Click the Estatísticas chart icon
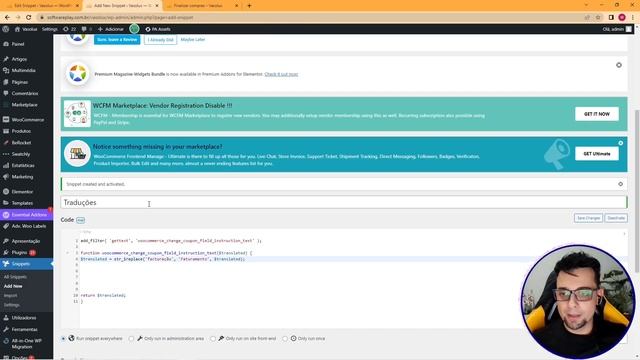The height and width of the screenshot is (360, 640). point(6,165)
